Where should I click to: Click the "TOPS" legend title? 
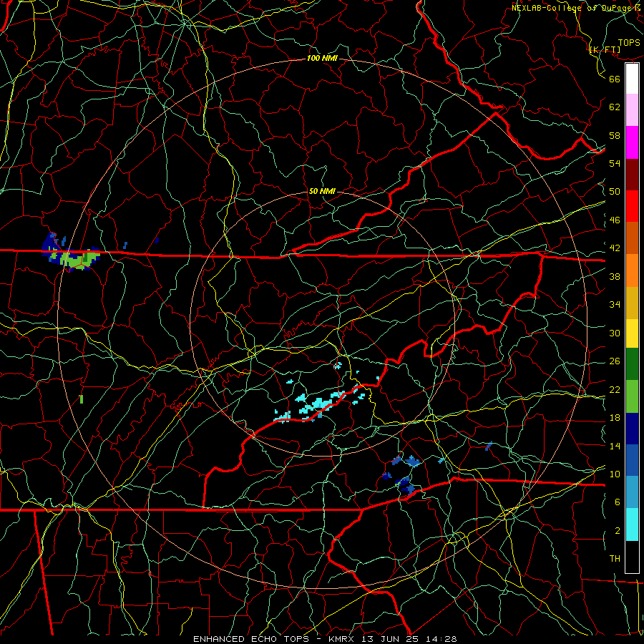(629, 43)
